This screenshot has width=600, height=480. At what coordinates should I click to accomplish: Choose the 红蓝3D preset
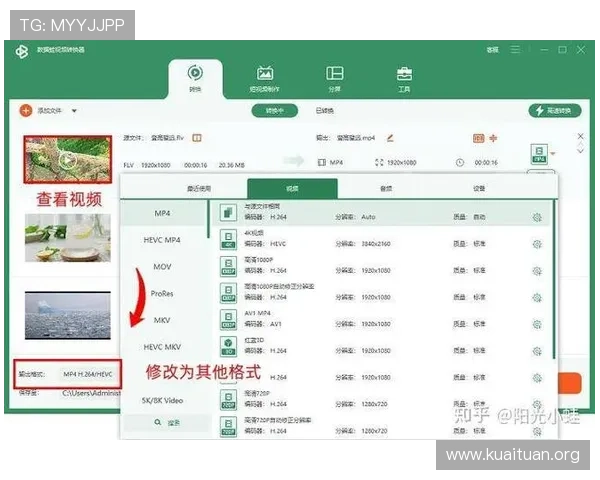pos(381,346)
